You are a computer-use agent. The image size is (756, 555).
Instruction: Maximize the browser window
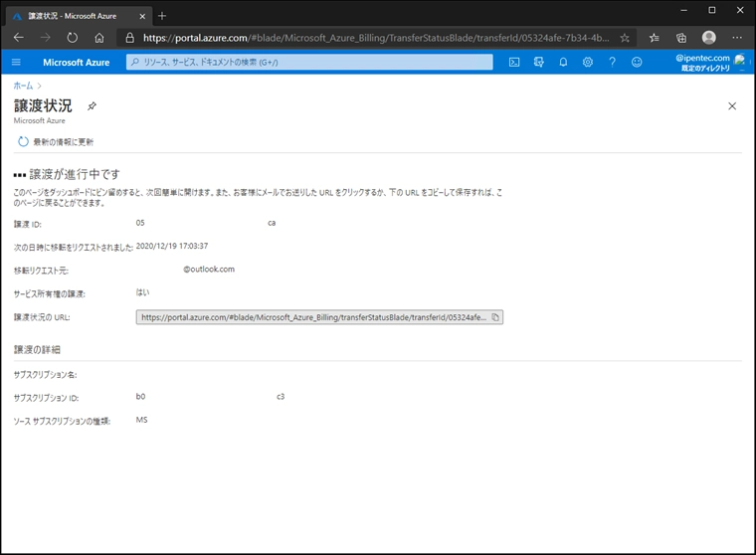pos(711,10)
